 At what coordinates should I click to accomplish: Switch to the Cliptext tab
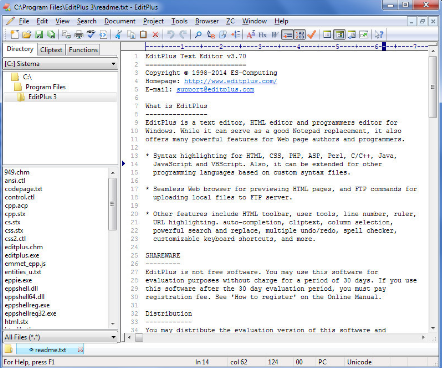[51, 50]
